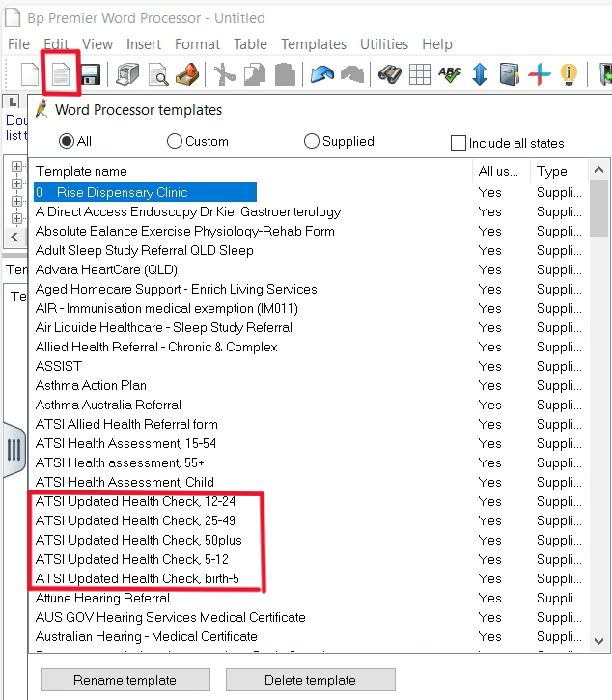Select Aged Homecare Support - Enrich Living Services

176,289
